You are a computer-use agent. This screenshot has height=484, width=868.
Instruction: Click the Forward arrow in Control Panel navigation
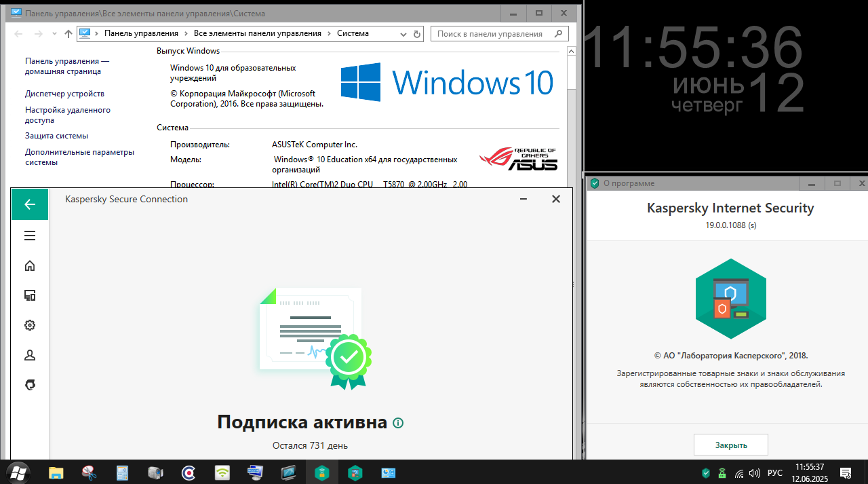tap(39, 33)
